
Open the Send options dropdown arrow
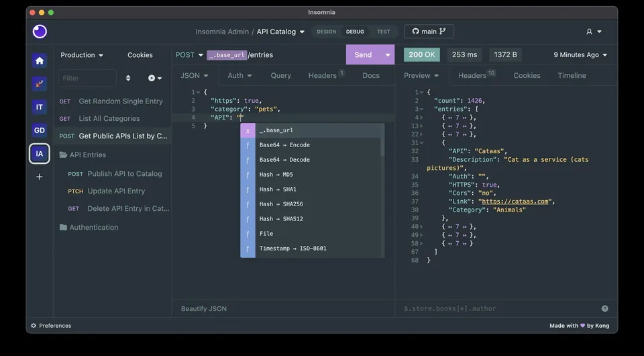pos(387,55)
